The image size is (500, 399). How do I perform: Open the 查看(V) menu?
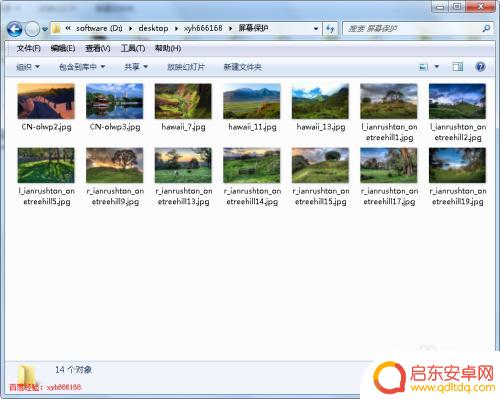(98, 48)
